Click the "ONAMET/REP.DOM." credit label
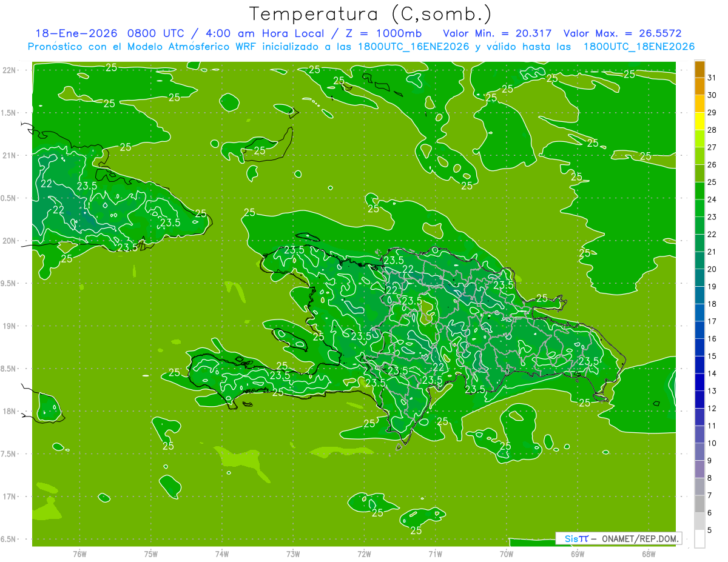This screenshot has height=562, width=728. (639, 538)
